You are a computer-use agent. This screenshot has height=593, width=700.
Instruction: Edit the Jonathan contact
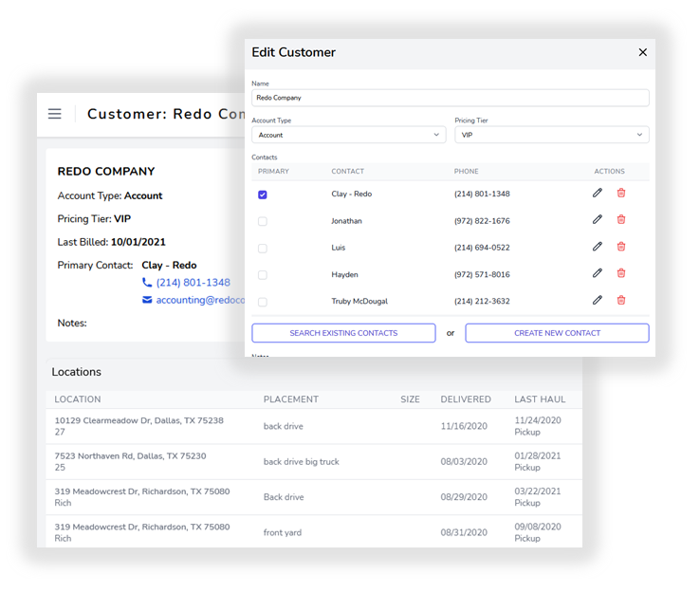pos(598,220)
